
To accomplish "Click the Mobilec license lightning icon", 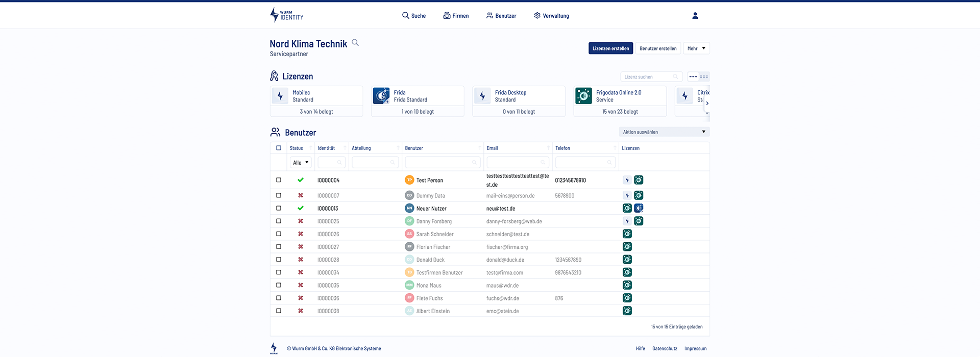I will pyautogui.click(x=280, y=96).
